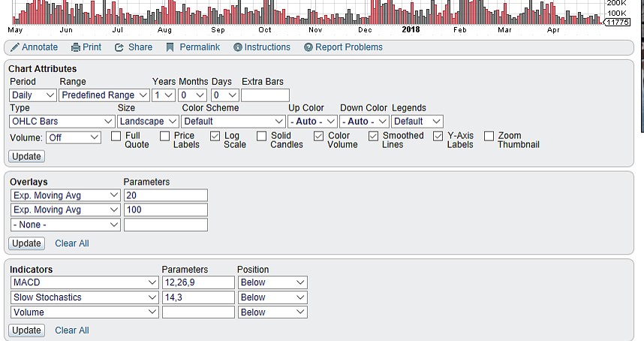Click the Instructions info icon
The height and width of the screenshot is (341, 644).
pos(238,47)
